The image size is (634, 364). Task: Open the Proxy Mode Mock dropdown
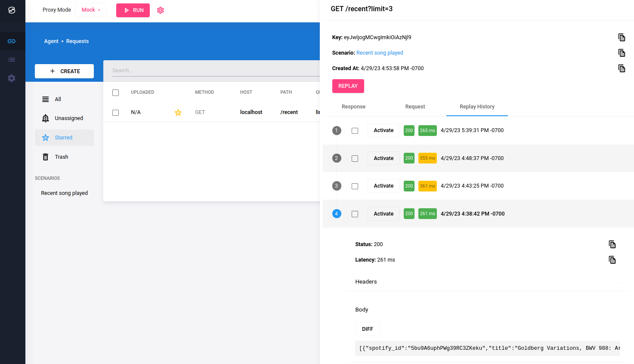click(x=91, y=10)
